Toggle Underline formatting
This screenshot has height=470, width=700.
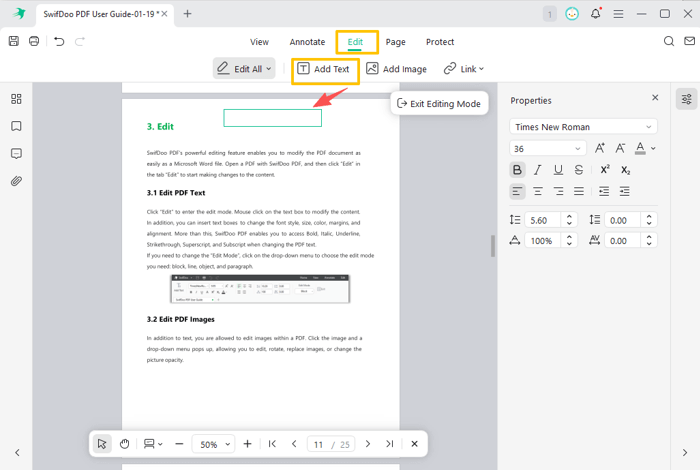coord(558,170)
